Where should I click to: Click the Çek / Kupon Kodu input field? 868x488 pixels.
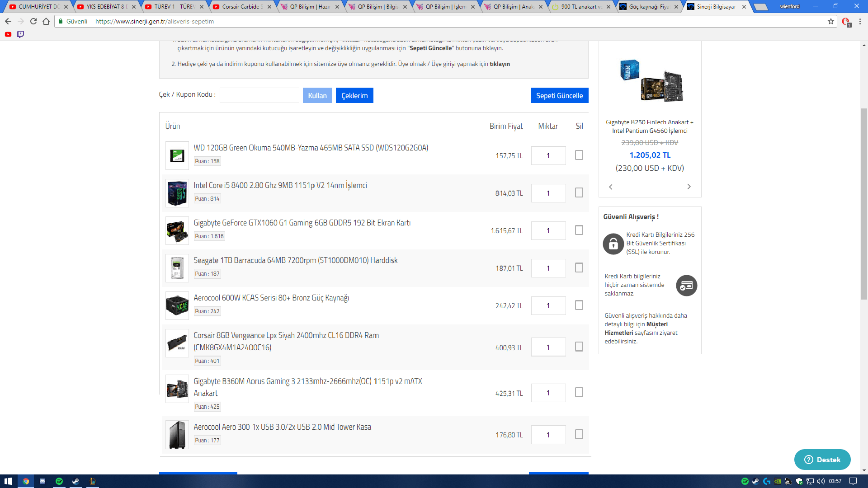tap(259, 95)
